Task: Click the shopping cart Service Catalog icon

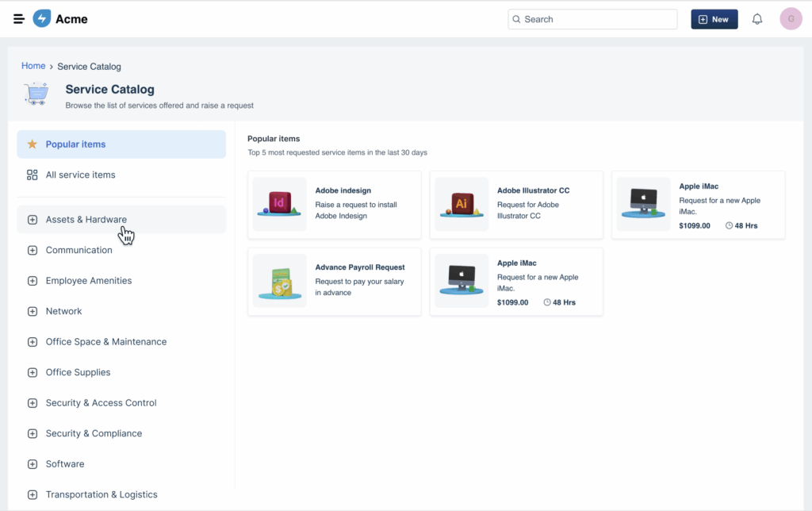Action: pos(36,93)
